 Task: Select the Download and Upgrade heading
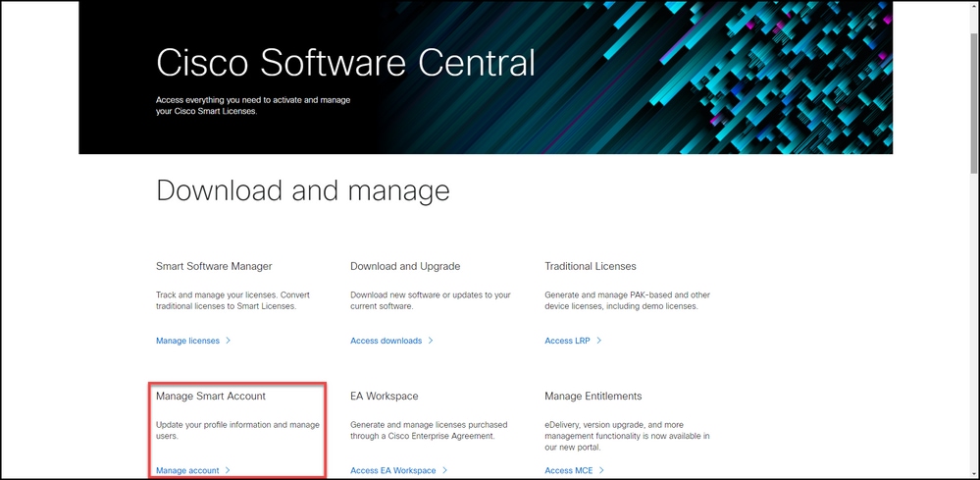[405, 266]
